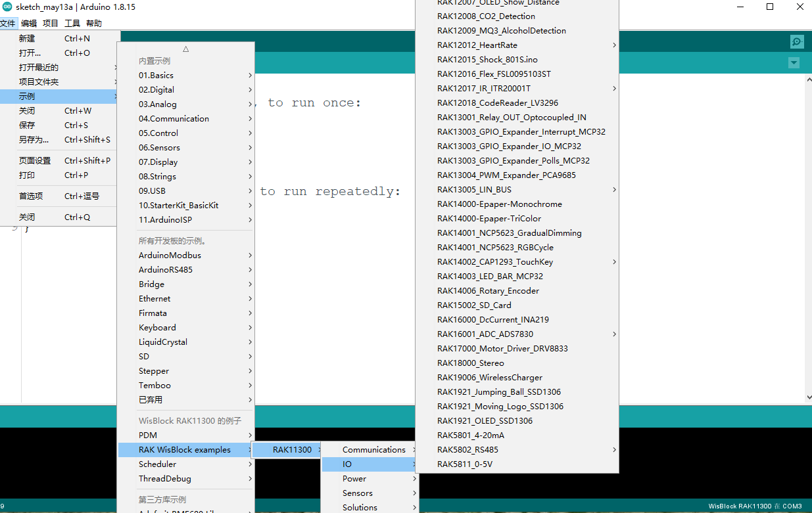Open the RAK14000-Epaper-TriColor example
The height and width of the screenshot is (513, 812).
click(x=517, y=219)
